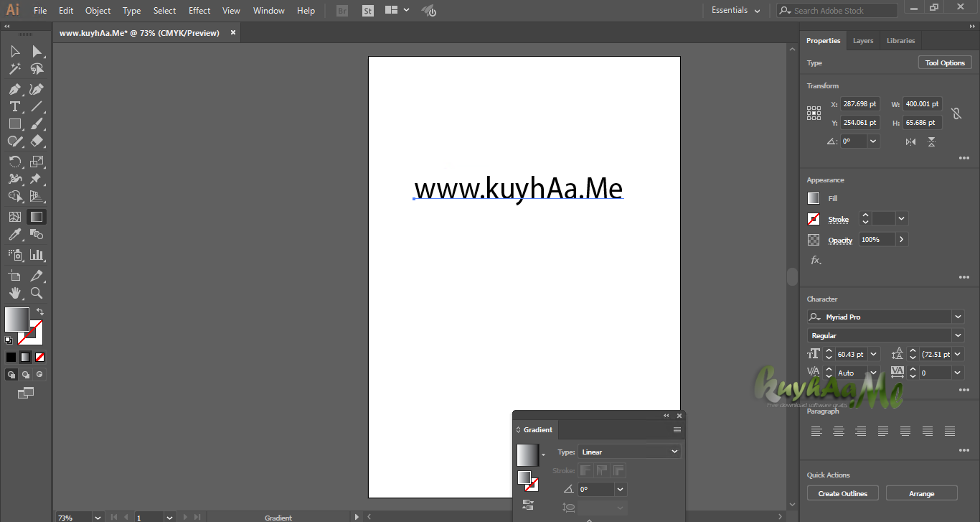Select the Eraser tool
This screenshot has width=980, height=522.
[37, 141]
